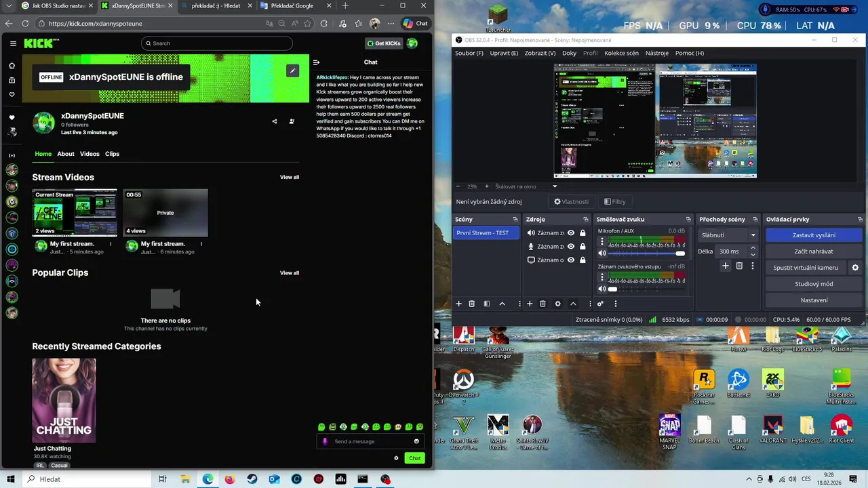Open Kick browse icon in sidebar
The height and width of the screenshot is (488, 868).
[x=12, y=80]
